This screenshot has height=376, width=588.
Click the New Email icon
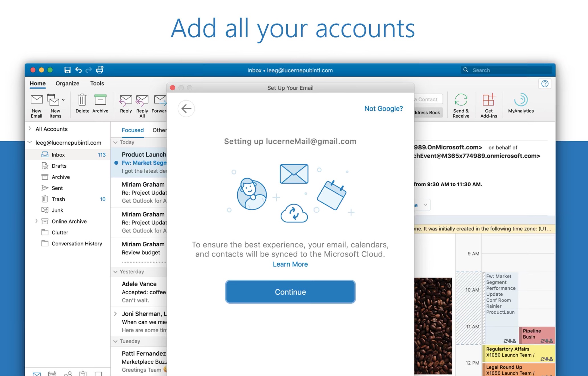tap(36, 100)
